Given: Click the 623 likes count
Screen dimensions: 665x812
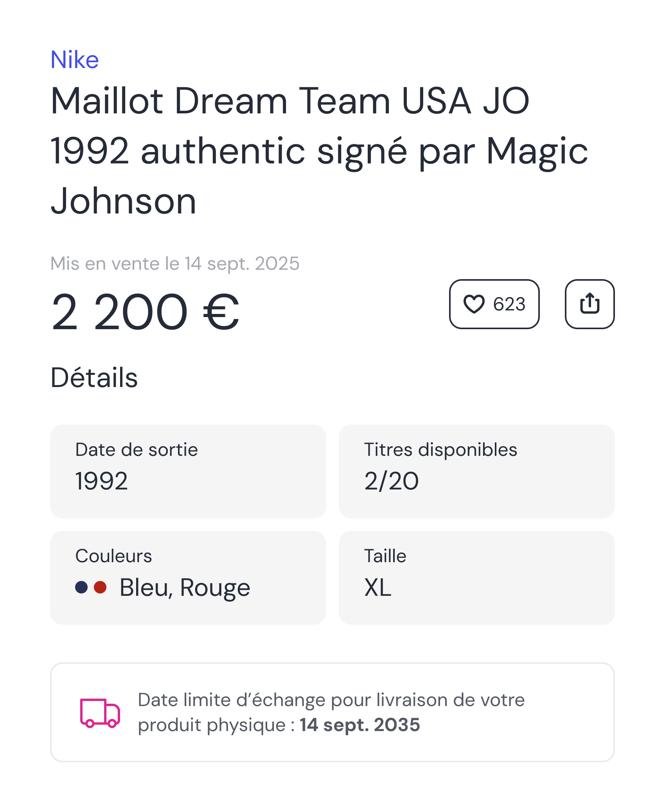Looking at the screenshot, I should (509, 304).
